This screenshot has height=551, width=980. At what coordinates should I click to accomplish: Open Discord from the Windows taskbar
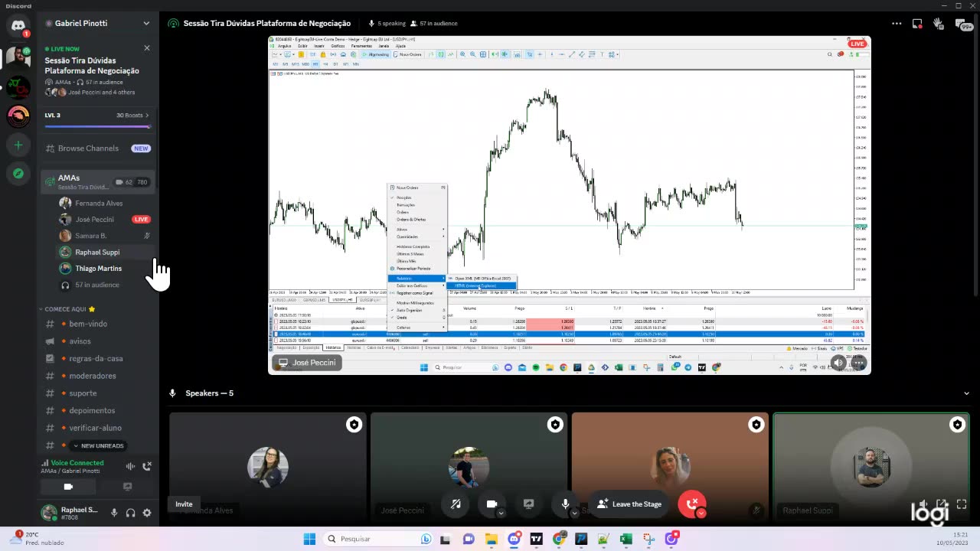coord(514,539)
